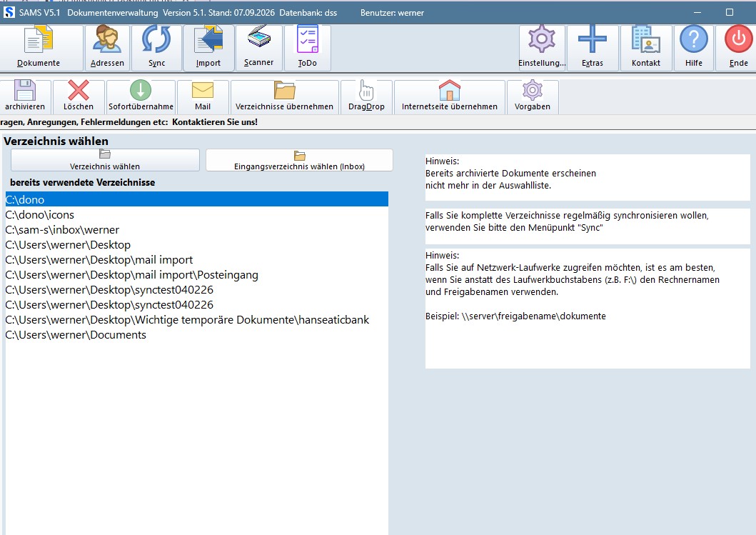The image size is (756, 535).
Task: Select C:\sam-s\inbox\werner entry
Action: (197, 229)
